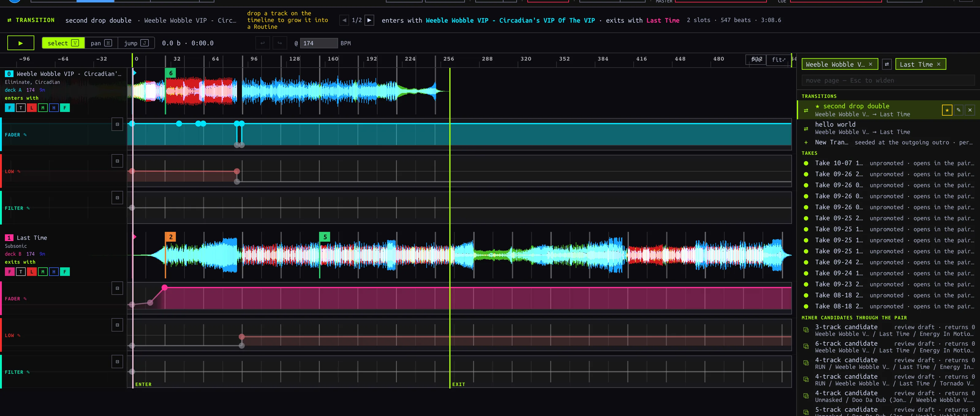Click the undo arrow icon

[262, 43]
